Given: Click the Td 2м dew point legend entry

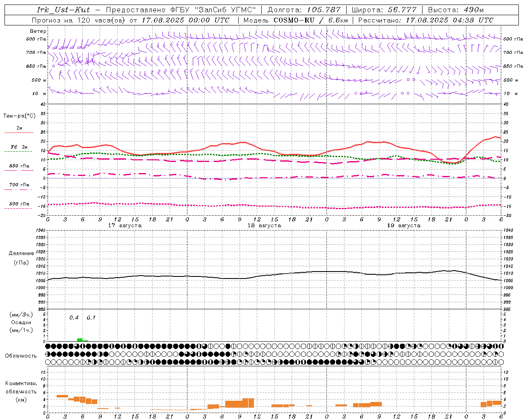Looking at the screenshot, I should tap(19, 147).
